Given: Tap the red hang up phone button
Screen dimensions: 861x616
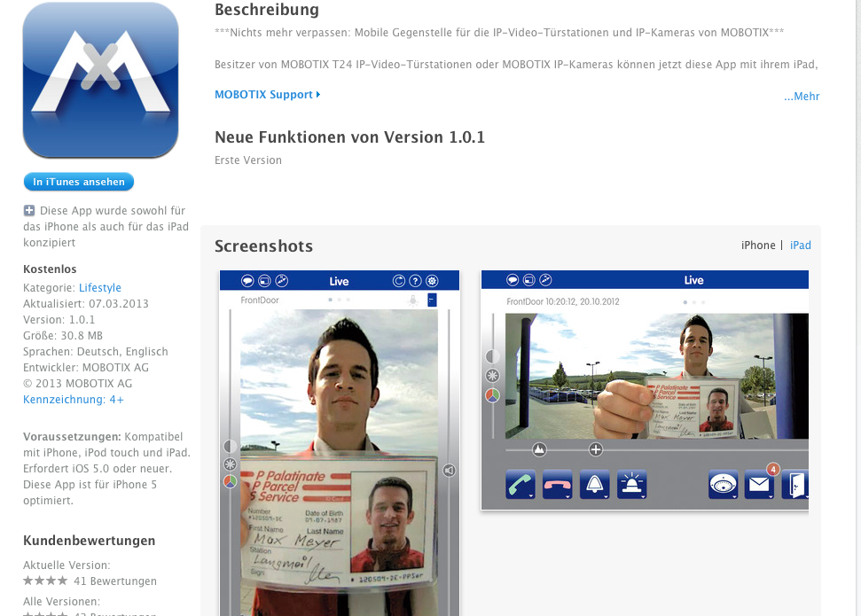Looking at the screenshot, I should tap(558, 485).
